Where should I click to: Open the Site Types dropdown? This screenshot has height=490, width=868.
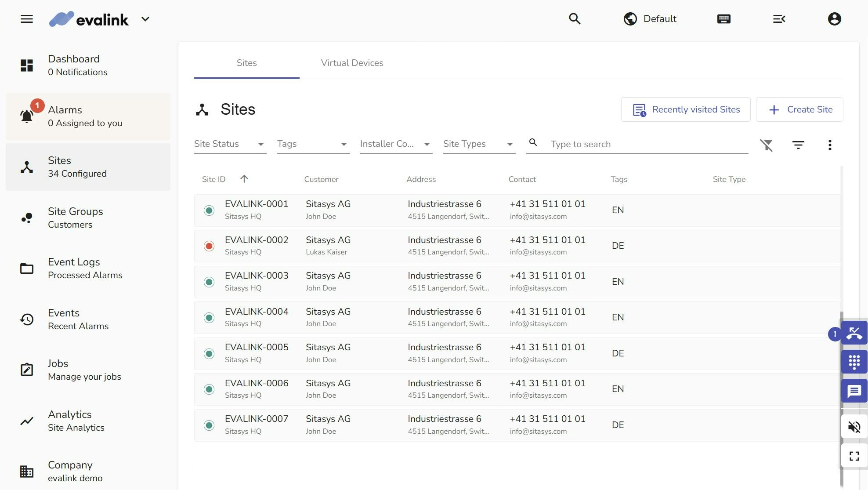tap(479, 144)
